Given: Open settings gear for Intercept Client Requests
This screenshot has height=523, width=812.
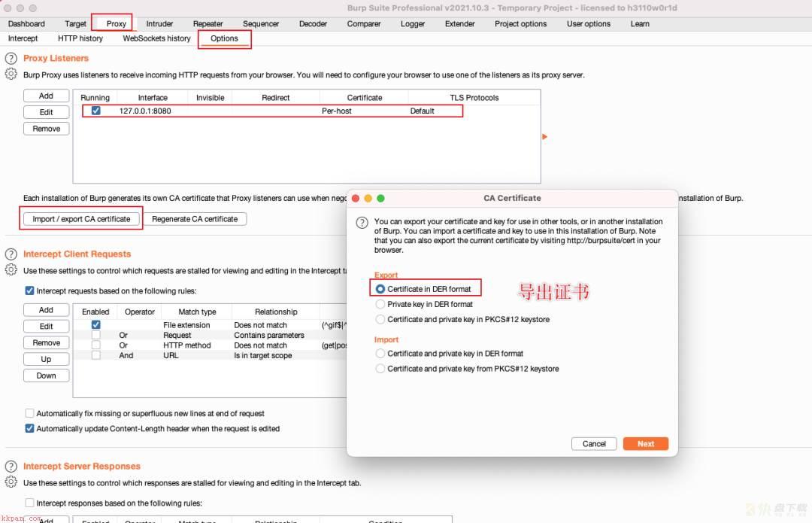Looking at the screenshot, I should (x=11, y=270).
